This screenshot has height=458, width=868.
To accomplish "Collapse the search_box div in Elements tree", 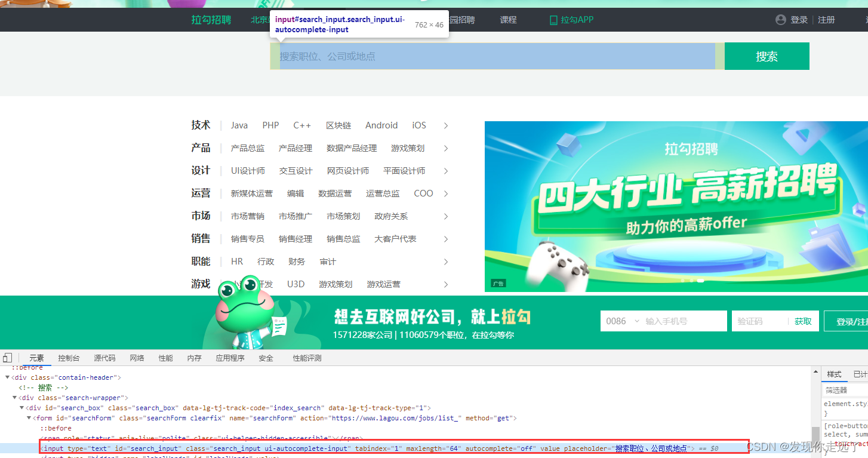I will 22,407.
